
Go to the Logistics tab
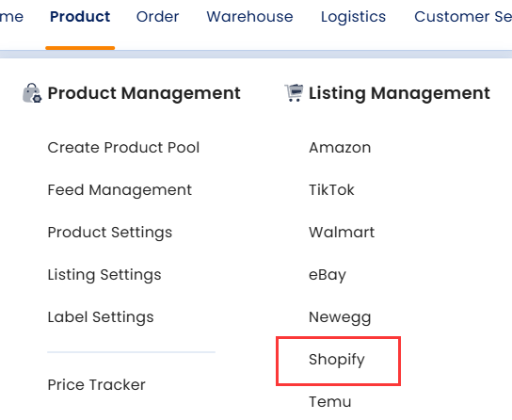[x=353, y=17]
